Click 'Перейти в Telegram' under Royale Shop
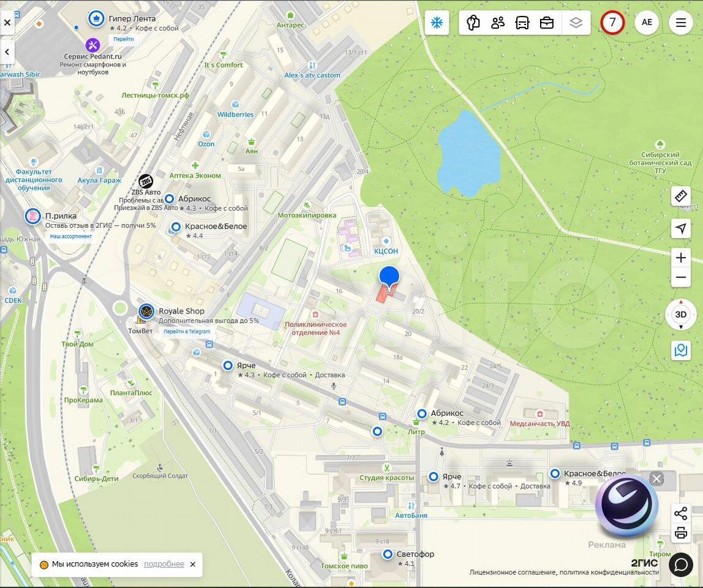The width and height of the screenshot is (703, 588). (187, 331)
